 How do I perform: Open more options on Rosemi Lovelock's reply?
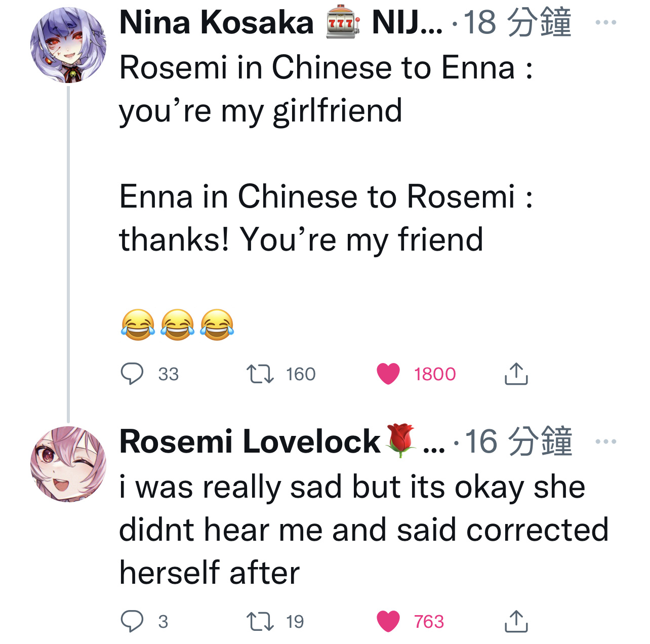click(606, 441)
